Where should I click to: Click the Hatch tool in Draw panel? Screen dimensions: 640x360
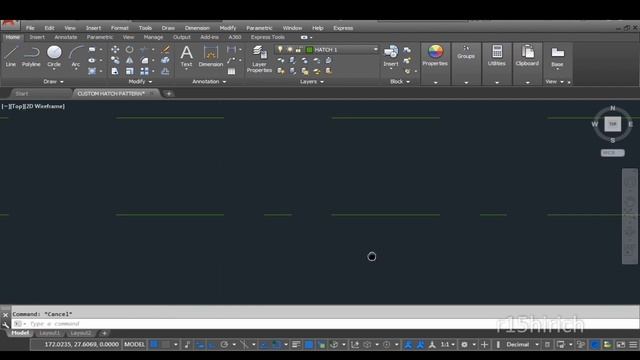pos(92,71)
